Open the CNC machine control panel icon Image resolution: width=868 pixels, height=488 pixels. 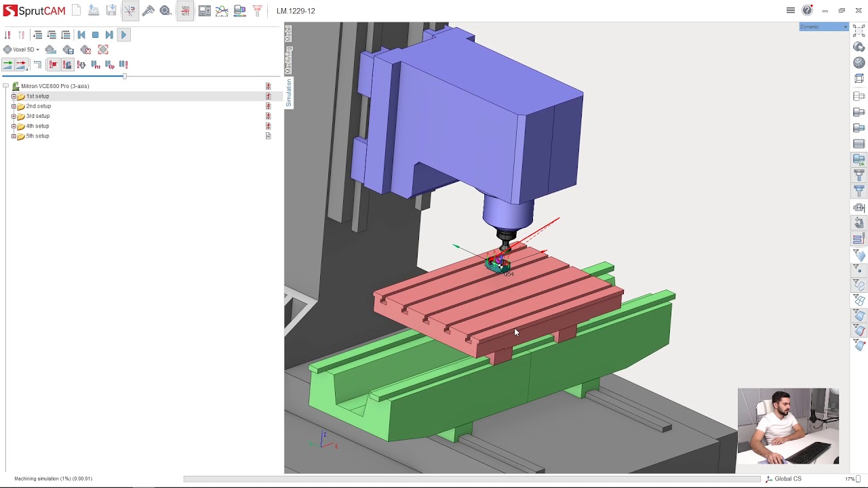[204, 11]
